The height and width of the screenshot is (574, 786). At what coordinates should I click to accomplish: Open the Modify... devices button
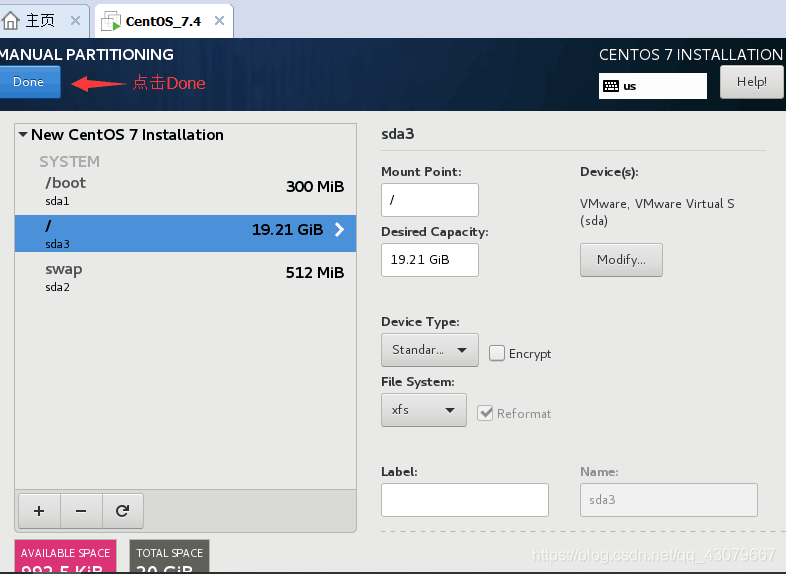[x=621, y=260]
